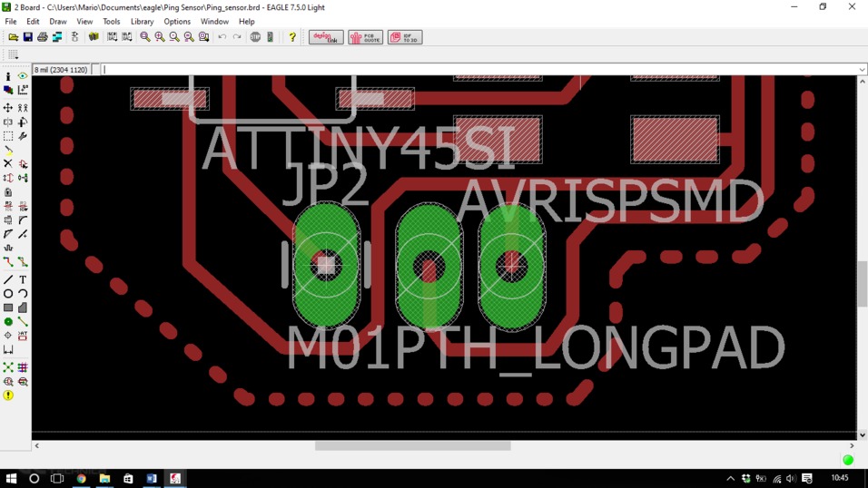Viewport: 868px width, 488px height.
Task: Select the Zoom to area icon
Action: 203,37
